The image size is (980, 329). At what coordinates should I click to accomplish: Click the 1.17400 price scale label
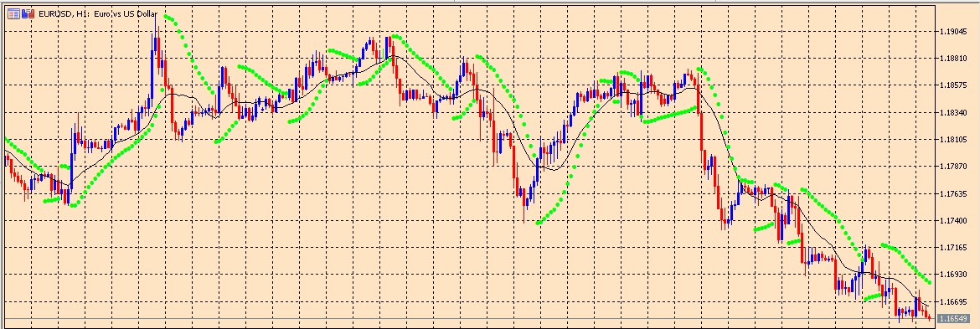(x=954, y=220)
